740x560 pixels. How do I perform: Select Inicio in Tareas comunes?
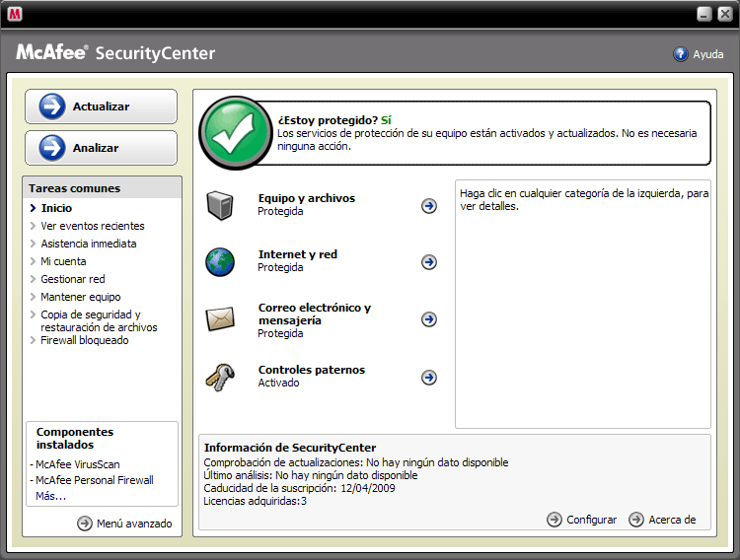(56, 208)
